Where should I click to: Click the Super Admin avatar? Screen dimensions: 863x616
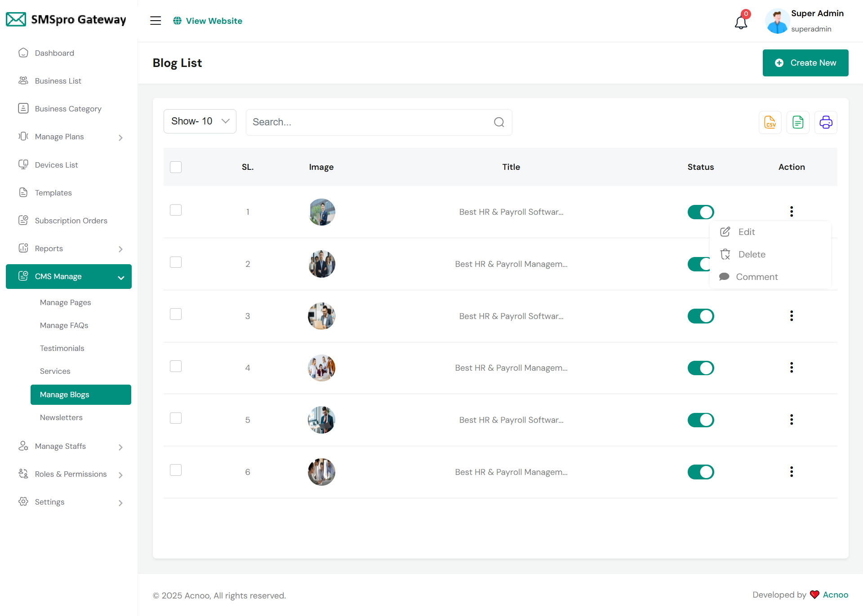pyautogui.click(x=777, y=21)
